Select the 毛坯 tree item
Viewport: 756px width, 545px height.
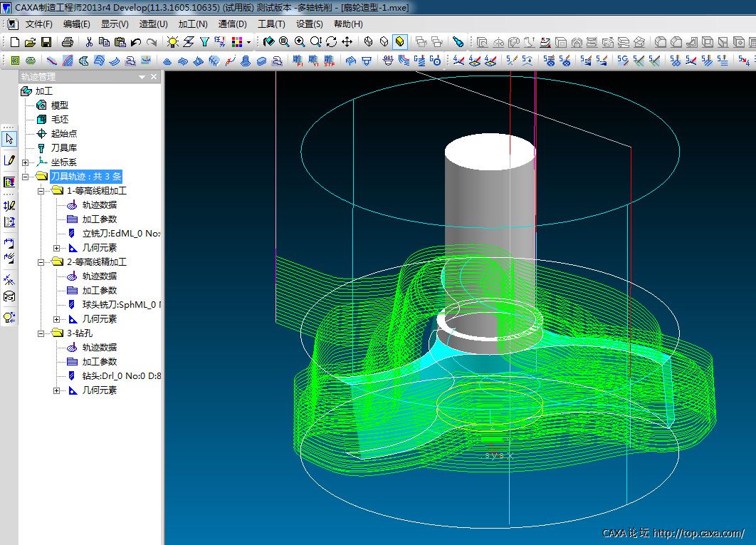coord(59,119)
